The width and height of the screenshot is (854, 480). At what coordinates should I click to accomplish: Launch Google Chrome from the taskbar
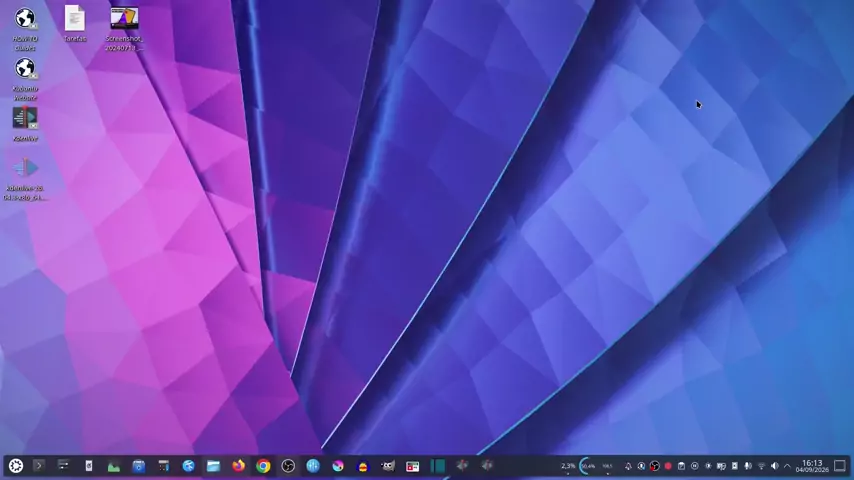click(264, 466)
